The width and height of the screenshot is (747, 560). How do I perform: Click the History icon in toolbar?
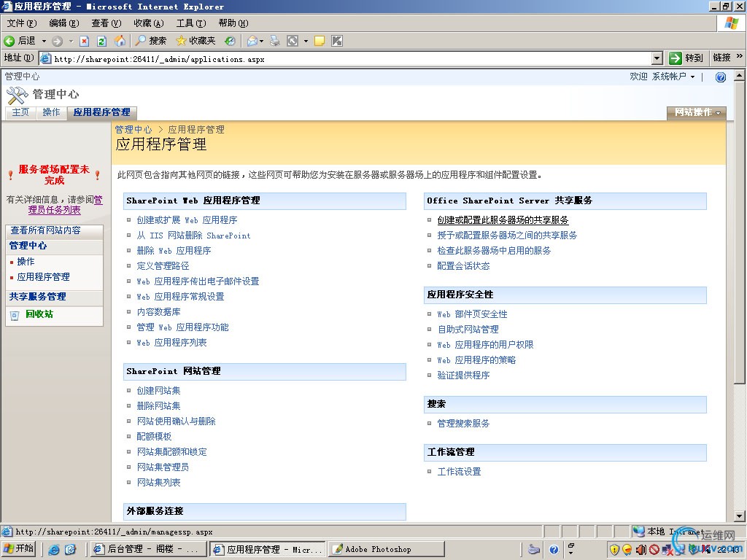230,41
